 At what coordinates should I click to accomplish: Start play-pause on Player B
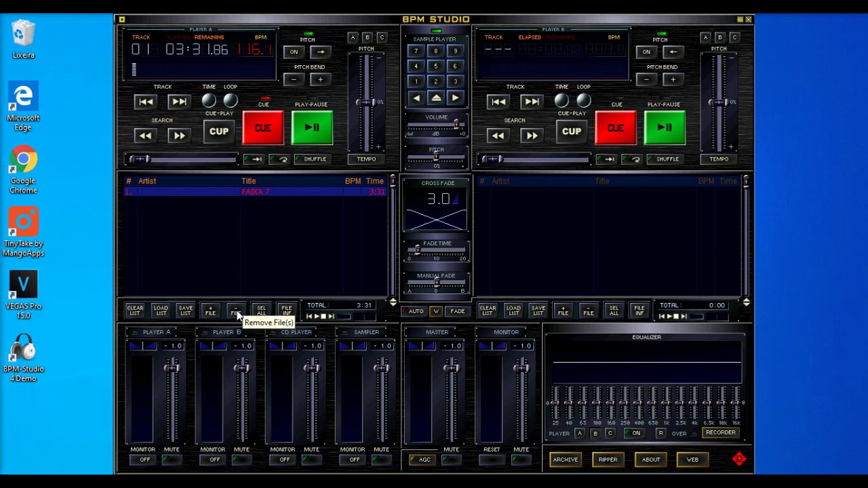[665, 128]
